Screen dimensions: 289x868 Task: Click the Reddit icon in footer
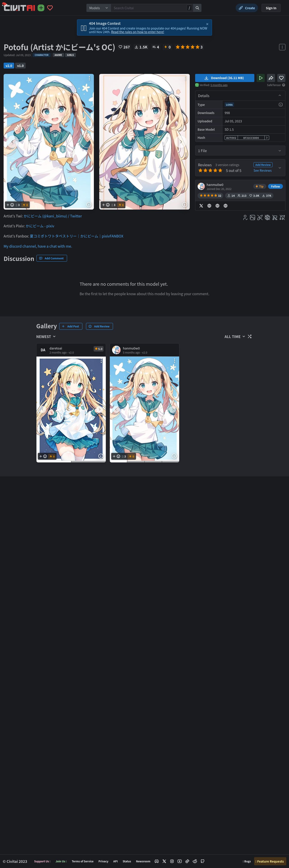(x=195, y=861)
